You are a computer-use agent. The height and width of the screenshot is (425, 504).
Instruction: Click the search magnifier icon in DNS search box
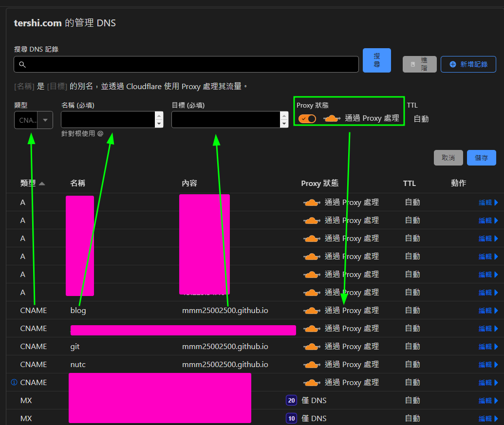click(x=22, y=65)
